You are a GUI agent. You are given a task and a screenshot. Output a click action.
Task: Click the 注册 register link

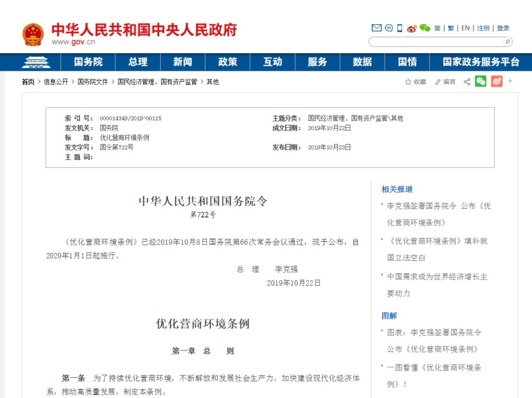[484, 28]
